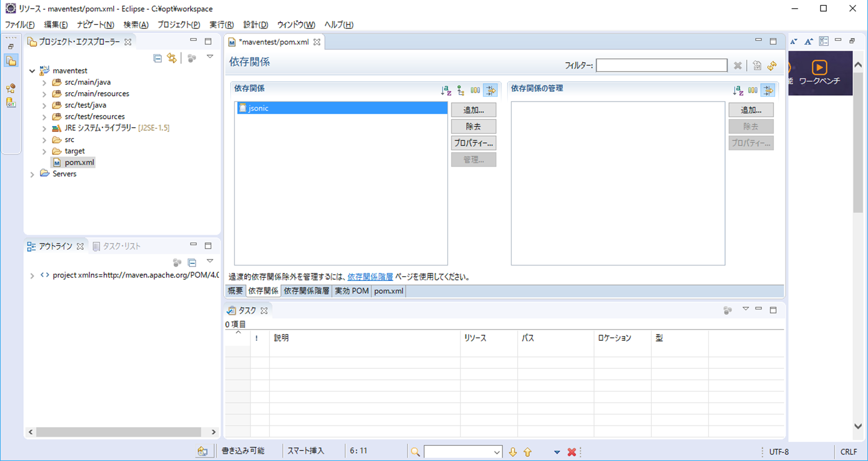Switch to the 実効 POM tab
The height and width of the screenshot is (461, 868).
tap(351, 291)
